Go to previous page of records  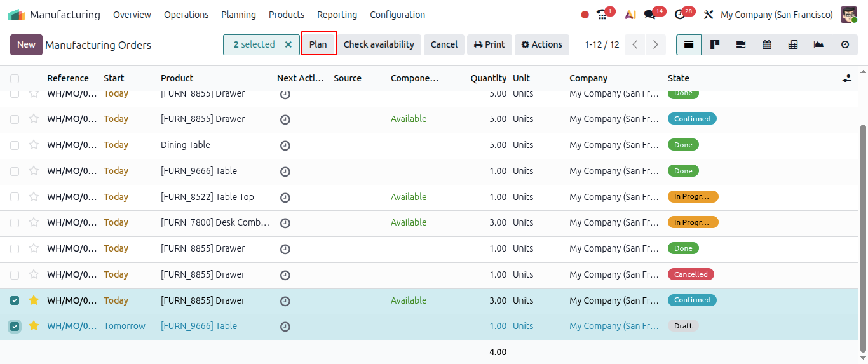635,44
